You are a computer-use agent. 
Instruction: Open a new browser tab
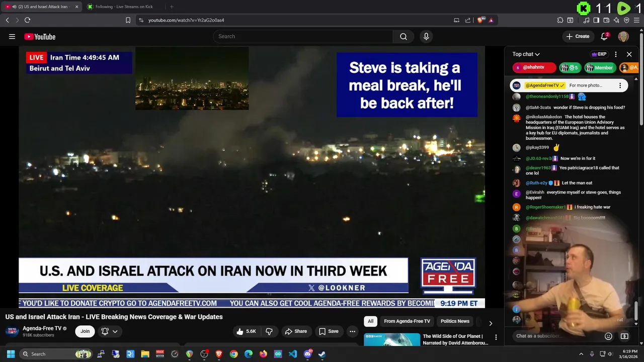point(172,7)
